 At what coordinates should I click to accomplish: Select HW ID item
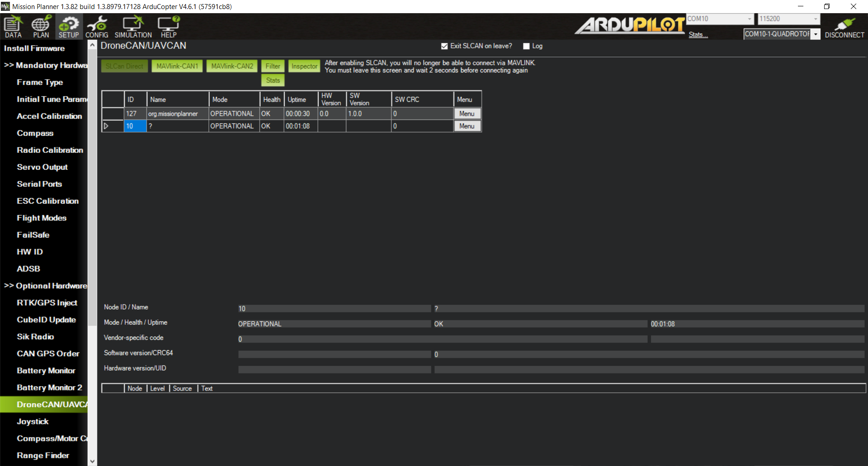[x=30, y=252]
